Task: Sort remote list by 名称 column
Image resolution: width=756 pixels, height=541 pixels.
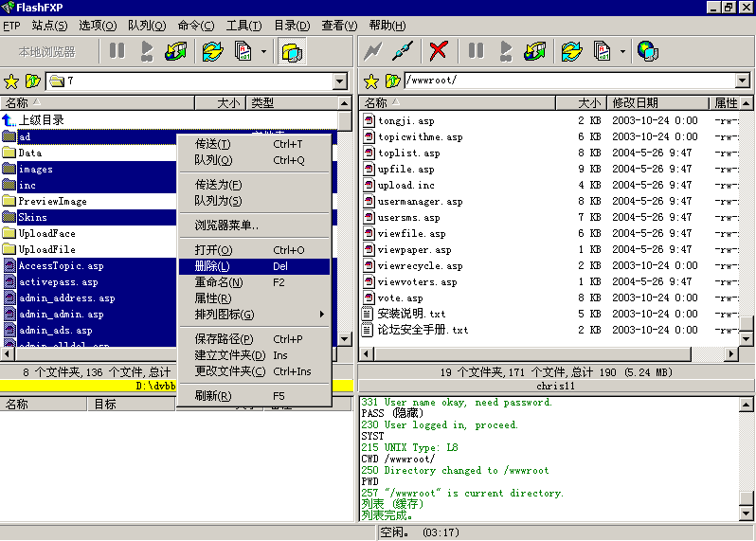Action: coord(457,102)
